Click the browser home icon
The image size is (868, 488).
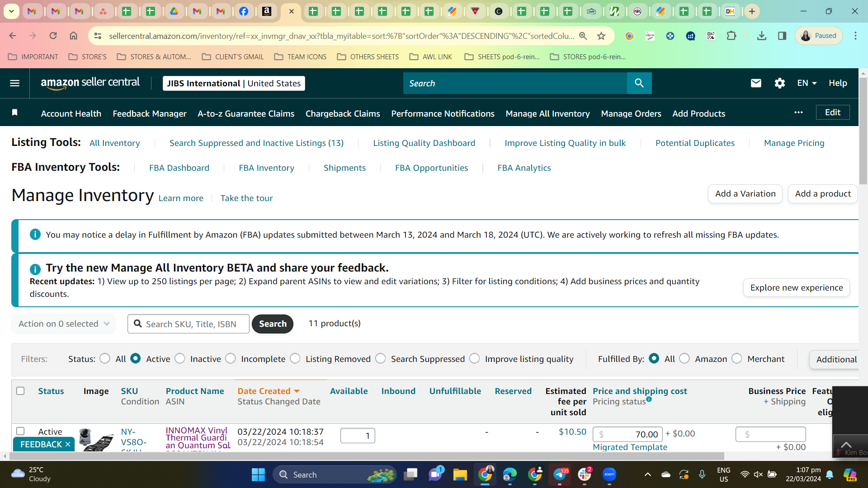tap(73, 36)
